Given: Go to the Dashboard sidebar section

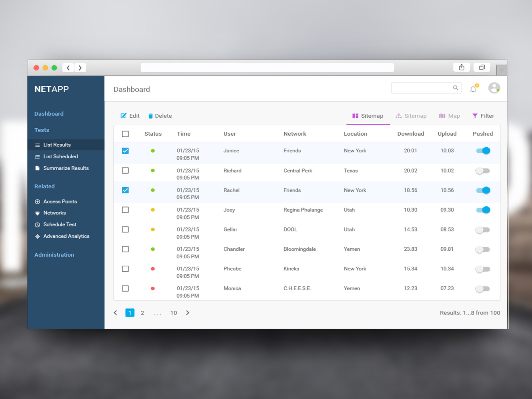Looking at the screenshot, I should coord(49,113).
